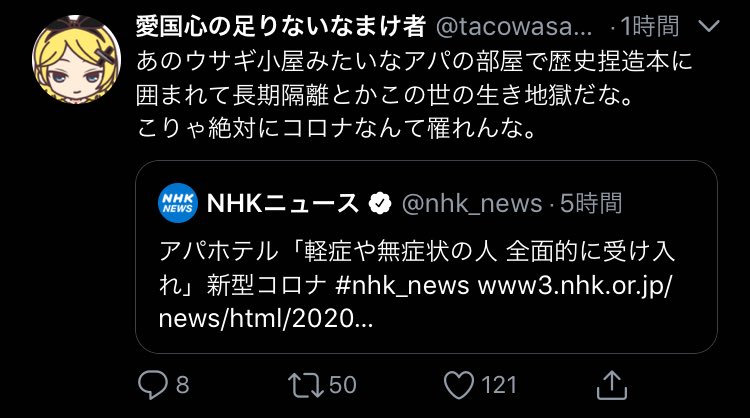Image resolution: width=750 pixels, height=418 pixels.
Task: Open the display name 愛国心の足りないなまけ者
Action: click(281, 26)
